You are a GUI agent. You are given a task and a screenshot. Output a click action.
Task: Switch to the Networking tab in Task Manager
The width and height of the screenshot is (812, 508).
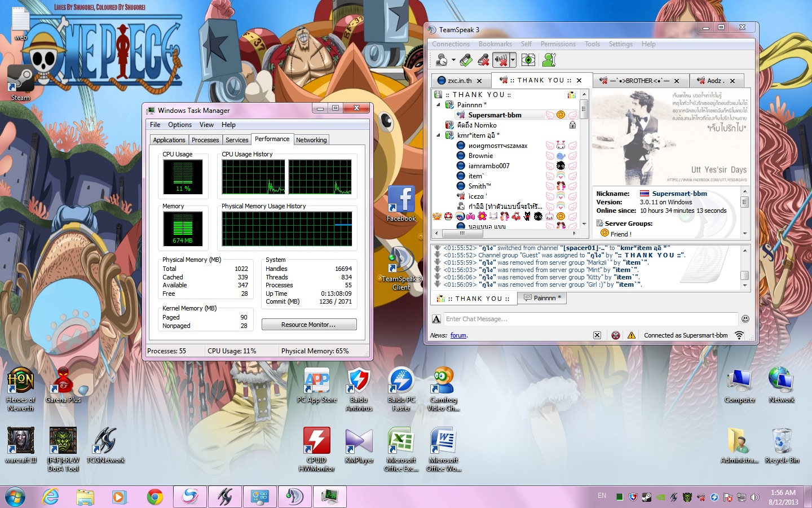(x=311, y=140)
